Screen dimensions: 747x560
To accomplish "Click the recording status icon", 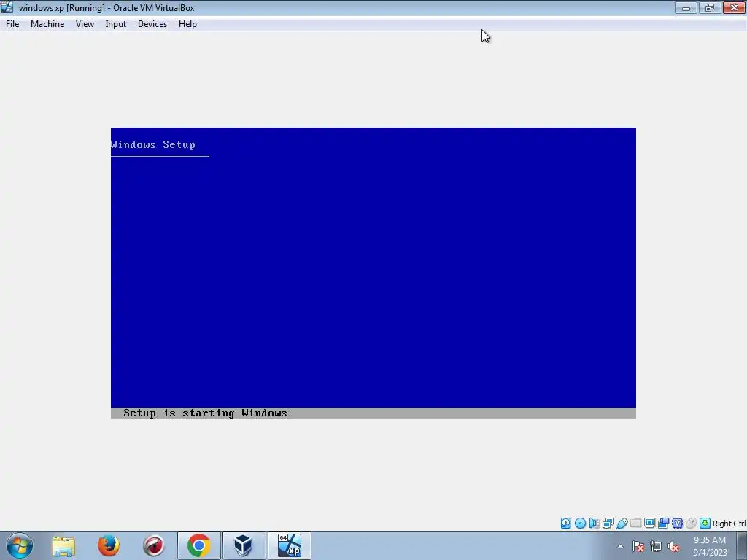I will tap(663, 524).
